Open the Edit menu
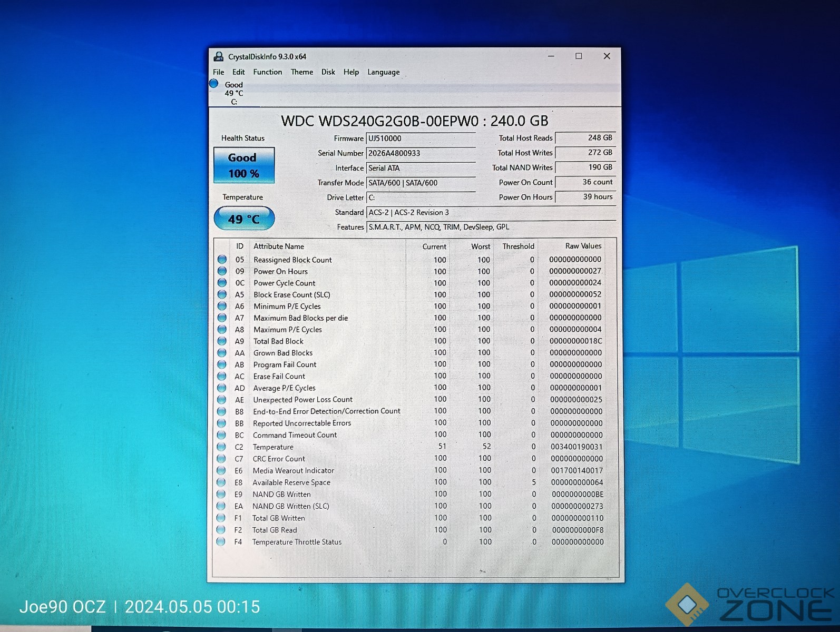The image size is (840, 632). [x=238, y=72]
